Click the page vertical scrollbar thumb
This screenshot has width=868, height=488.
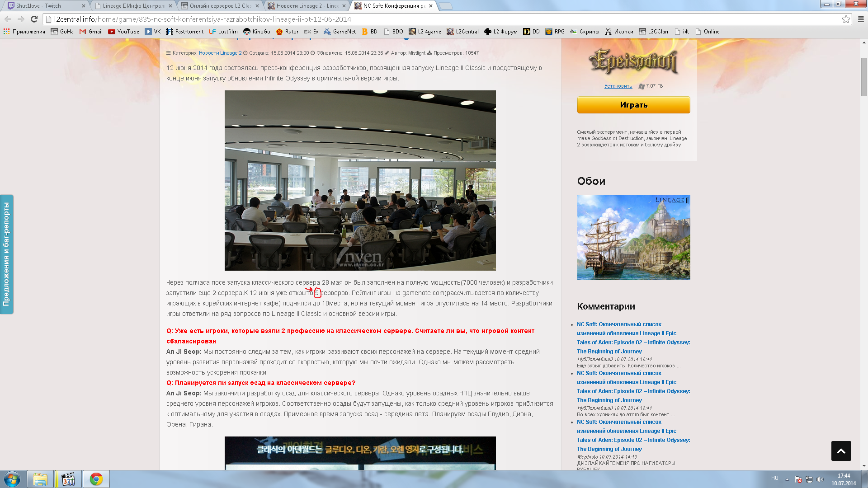[864, 77]
